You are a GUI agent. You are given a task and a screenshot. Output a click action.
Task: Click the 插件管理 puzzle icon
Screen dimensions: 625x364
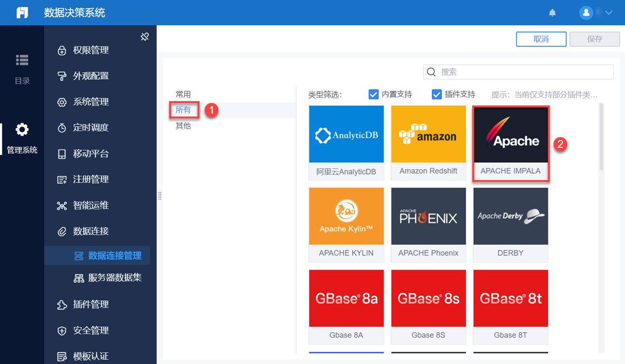(62, 305)
